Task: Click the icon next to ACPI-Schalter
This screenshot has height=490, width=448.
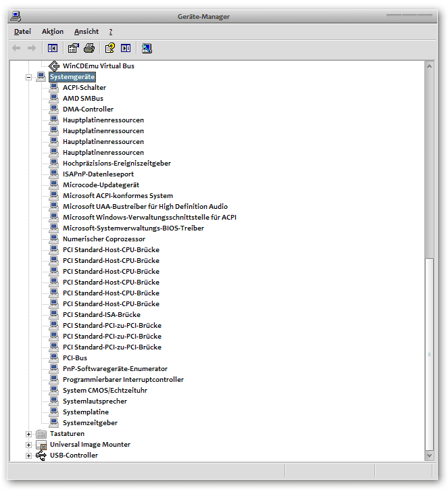Action: point(54,87)
